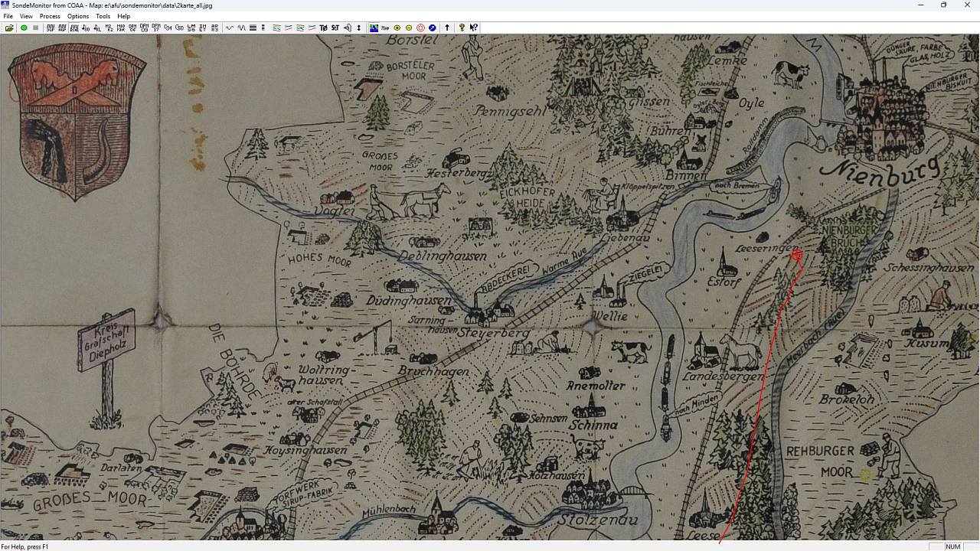Open the Tools menu

point(103,16)
